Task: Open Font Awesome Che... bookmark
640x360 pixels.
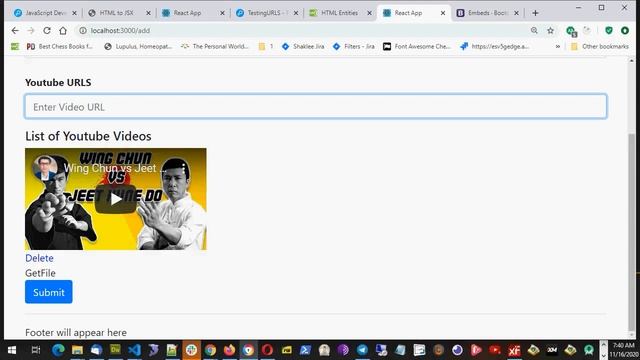Action: 416,47
